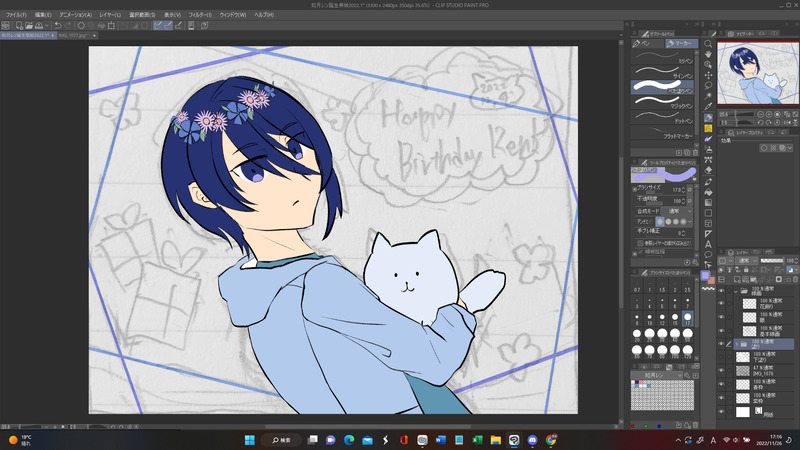The width and height of the screenshot is (800, 450).
Task: Open the 編集(E) menu
Action: 43,15
